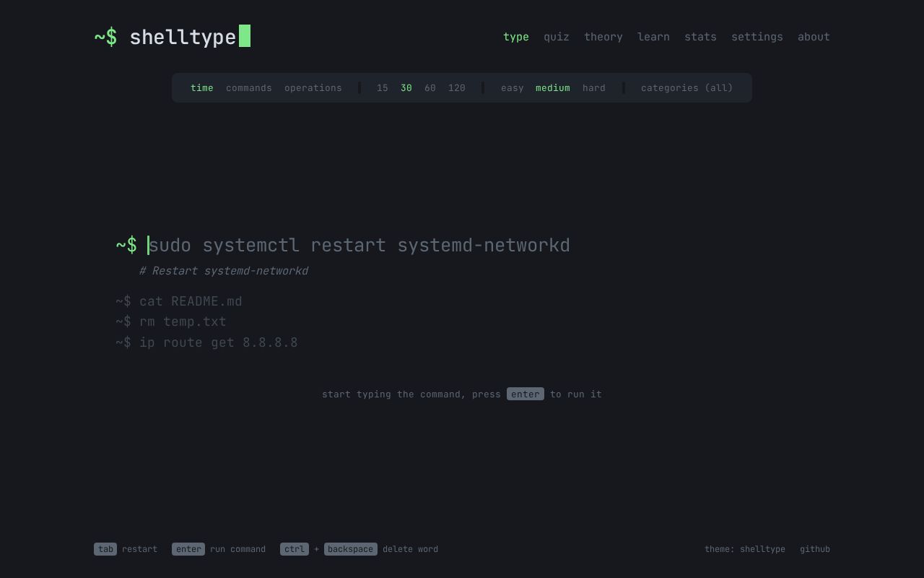Open settings from the top navigation
Viewport: 924px width, 578px height.
click(757, 37)
